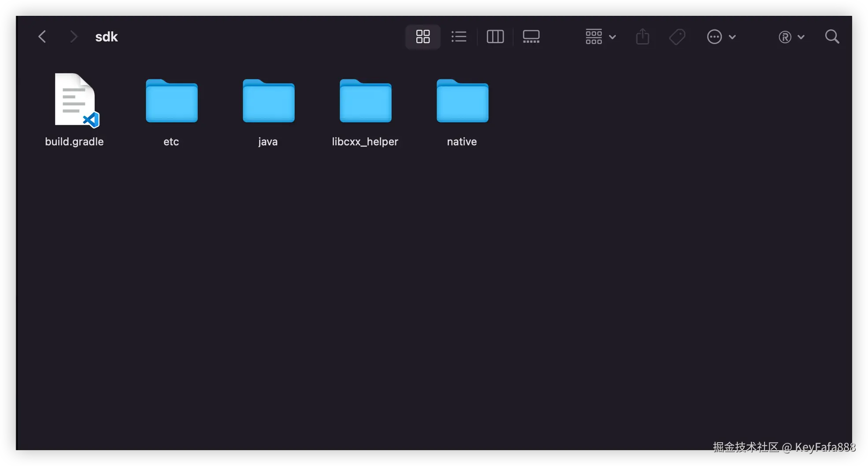Open the search field

tap(831, 37)
